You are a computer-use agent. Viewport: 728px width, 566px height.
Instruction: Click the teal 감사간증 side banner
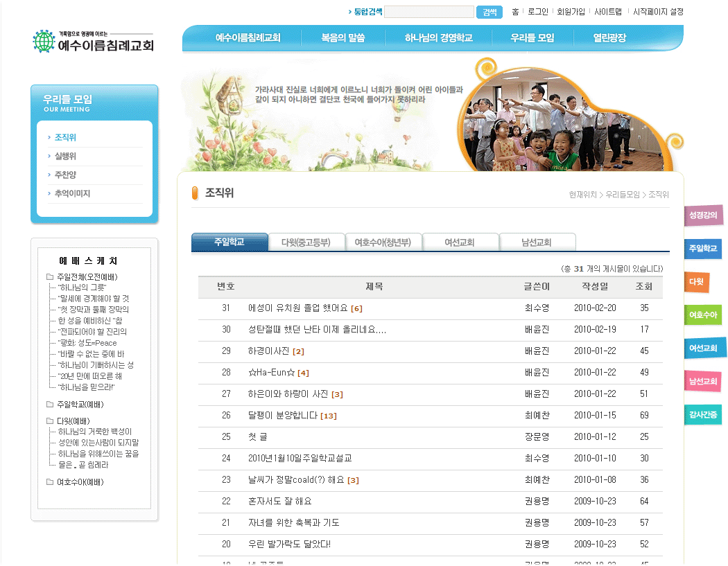(703, 415)
